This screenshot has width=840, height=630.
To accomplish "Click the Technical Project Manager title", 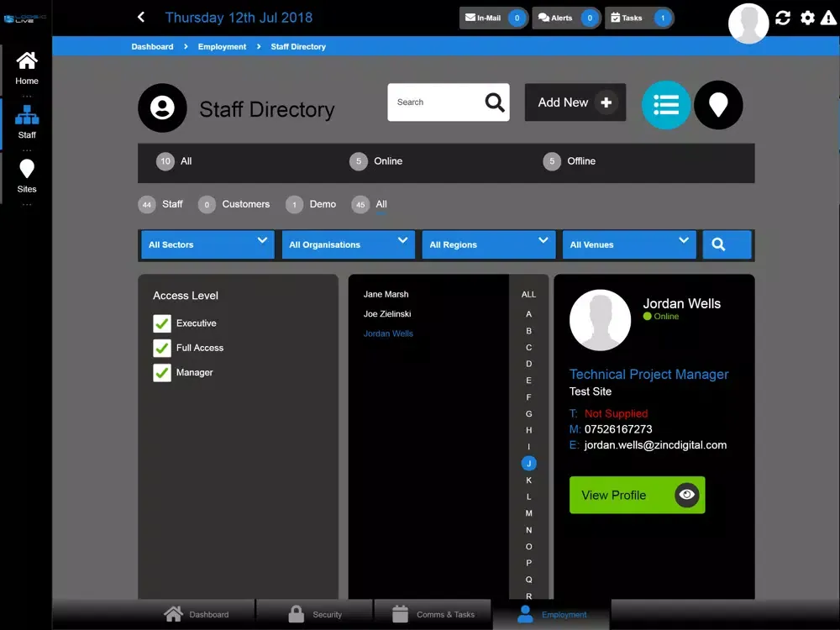I will [x=648, y=375].
